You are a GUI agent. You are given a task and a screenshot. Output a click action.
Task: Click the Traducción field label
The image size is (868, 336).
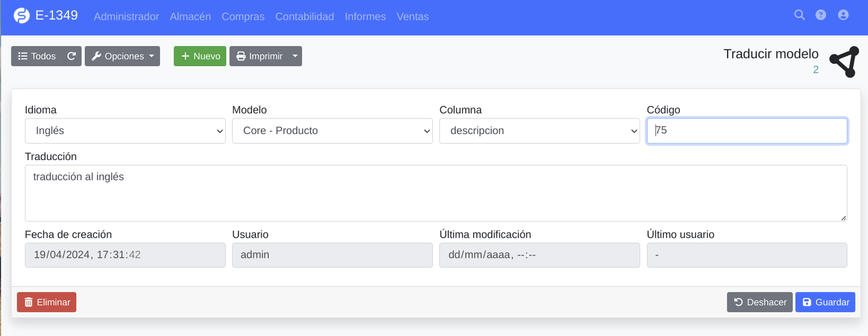(x=51, y=156)
